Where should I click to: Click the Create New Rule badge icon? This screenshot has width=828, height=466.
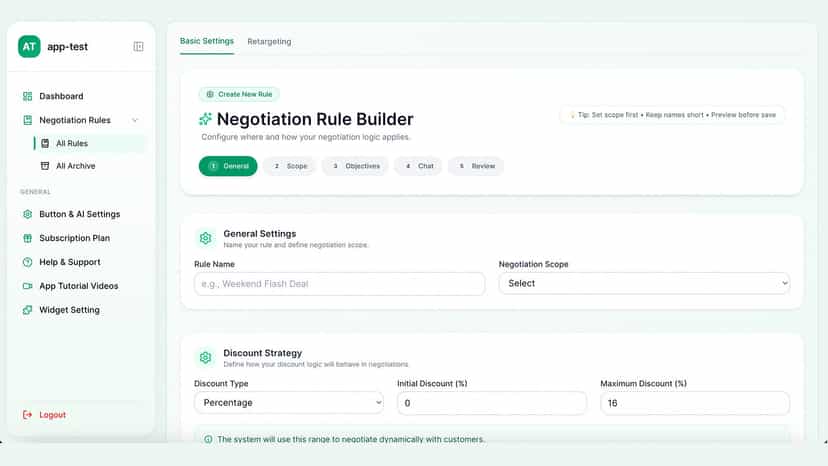pos(210,94)
